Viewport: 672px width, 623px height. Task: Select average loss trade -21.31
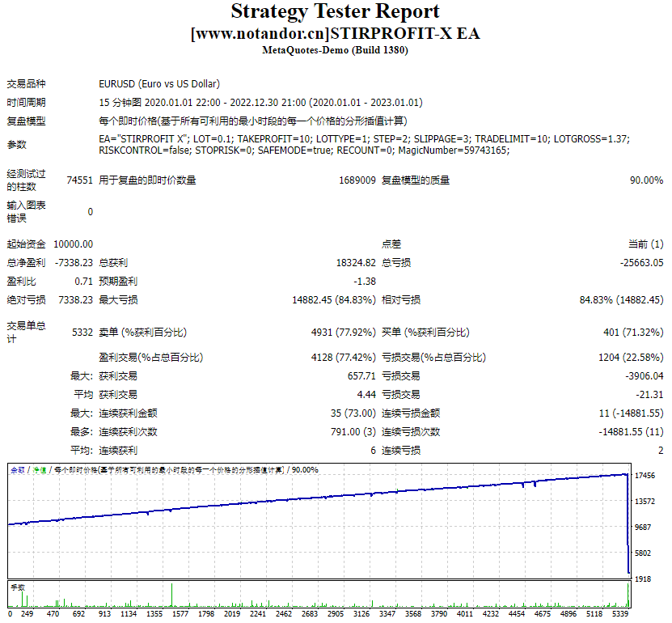click(649, 395)
